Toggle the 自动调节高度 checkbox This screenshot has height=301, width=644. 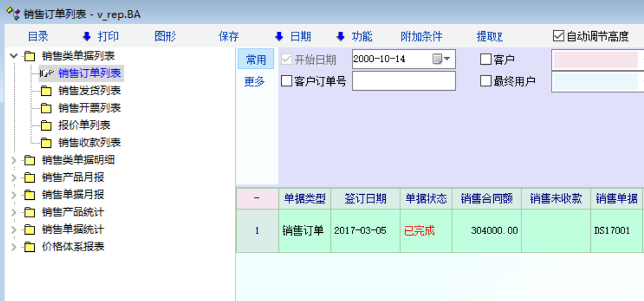[558, 36]
